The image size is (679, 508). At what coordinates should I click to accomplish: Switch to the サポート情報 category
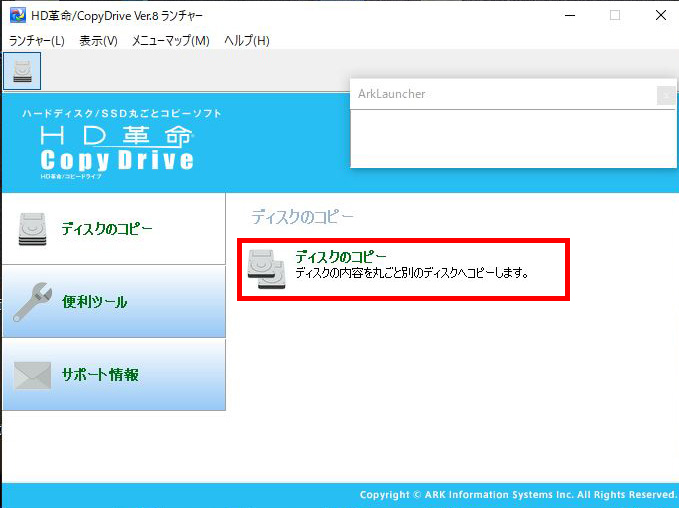(100, 375)
